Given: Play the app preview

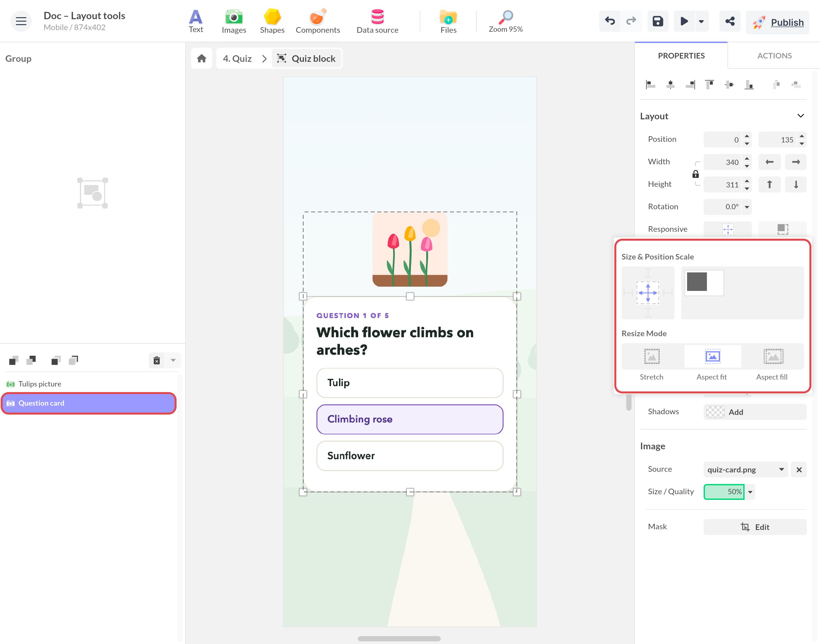Looking at the screenshot, I should tap(684, 21).
